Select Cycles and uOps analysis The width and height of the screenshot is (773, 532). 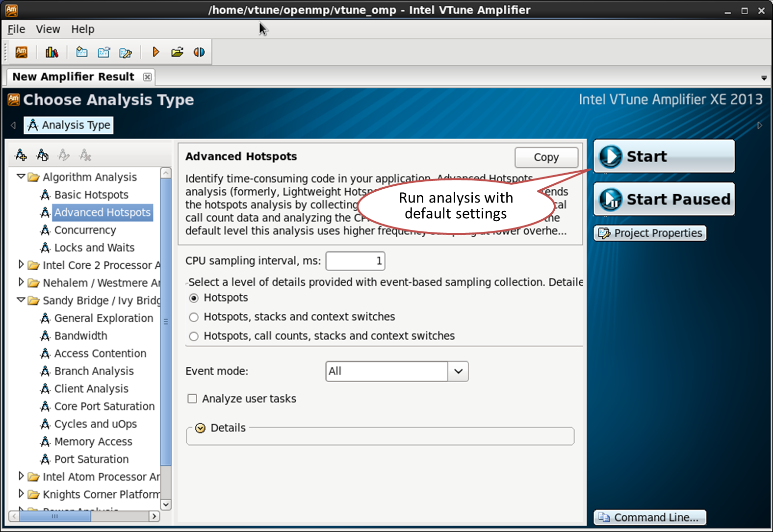coord(96,424)
